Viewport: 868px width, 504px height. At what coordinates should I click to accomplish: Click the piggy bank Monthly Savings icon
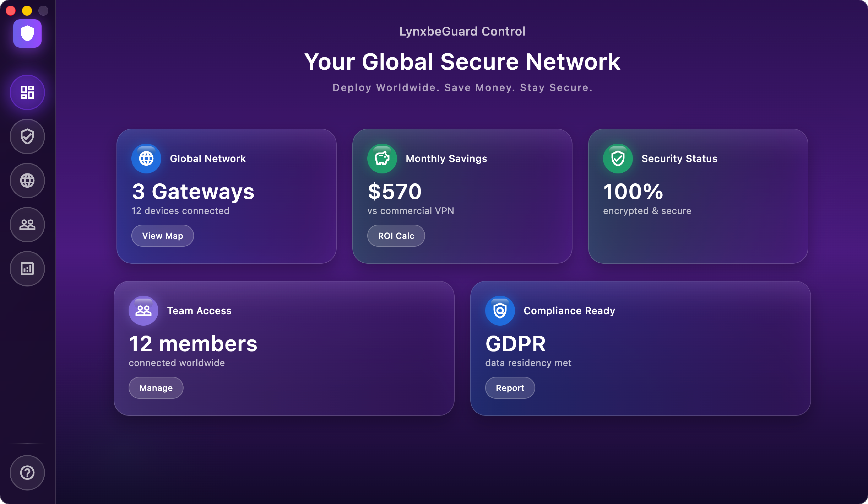[382, 158]
